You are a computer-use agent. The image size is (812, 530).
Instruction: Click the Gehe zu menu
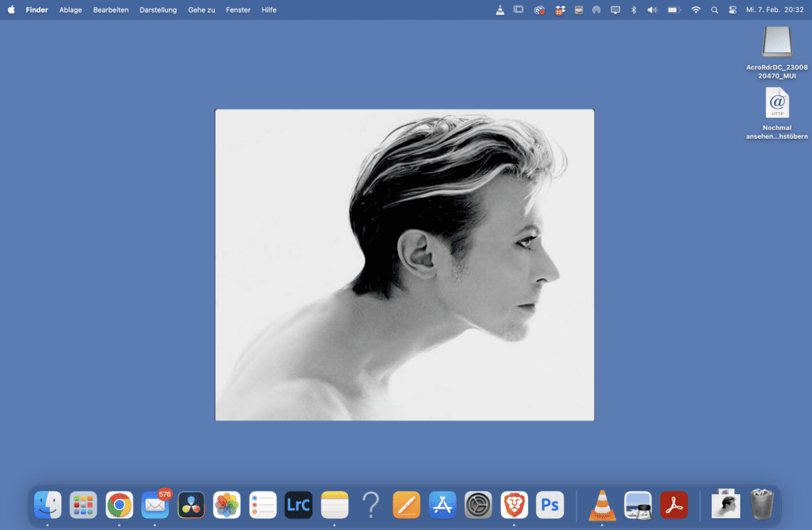click(201, 10)
